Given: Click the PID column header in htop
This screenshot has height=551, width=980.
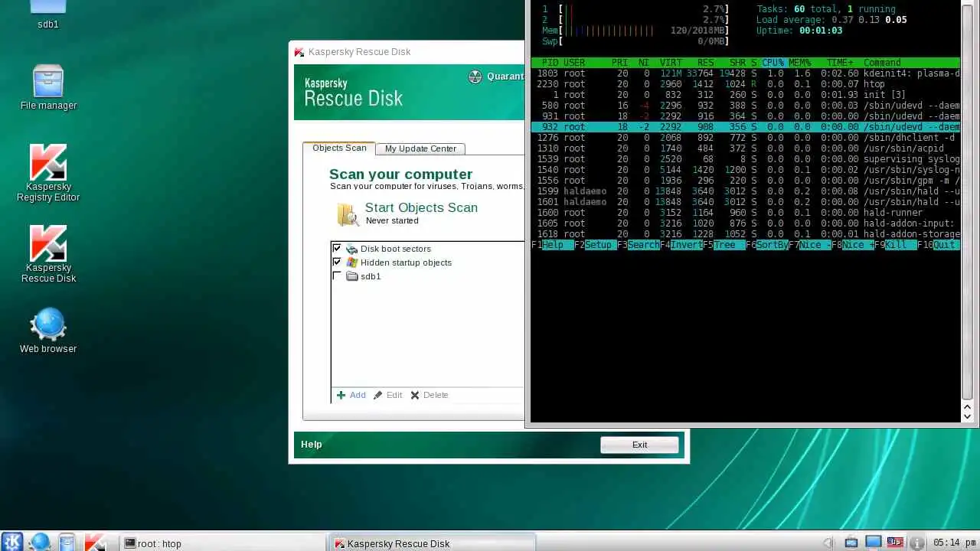Looking at the screenshot, I should tap(550, 63).
